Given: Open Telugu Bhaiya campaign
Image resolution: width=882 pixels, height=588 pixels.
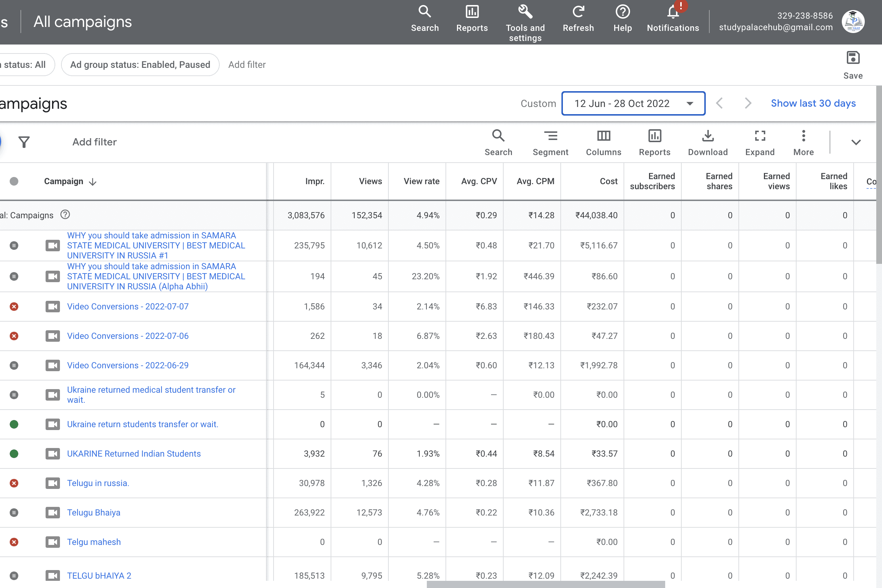Looking at the screenshot, I should [94, 512].
